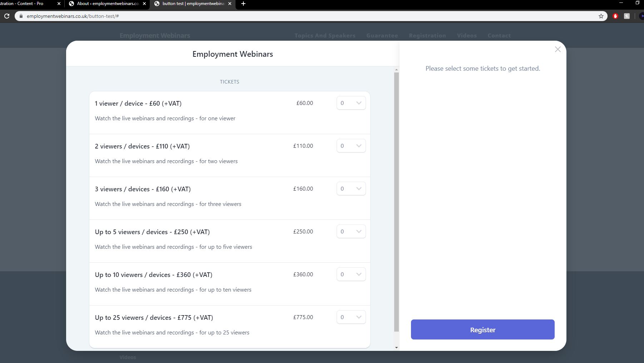Switch to the 'Content - Pro' tab

click(29, 4)
